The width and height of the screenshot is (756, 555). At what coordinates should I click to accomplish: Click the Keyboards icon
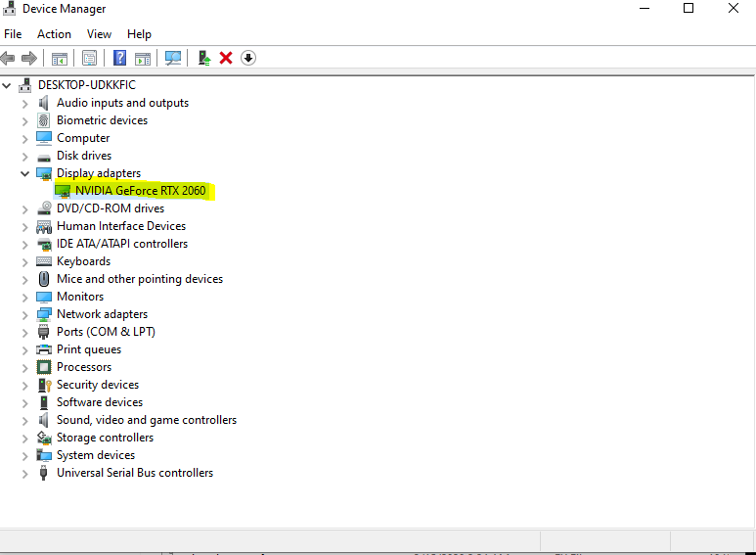pos(44,261)
